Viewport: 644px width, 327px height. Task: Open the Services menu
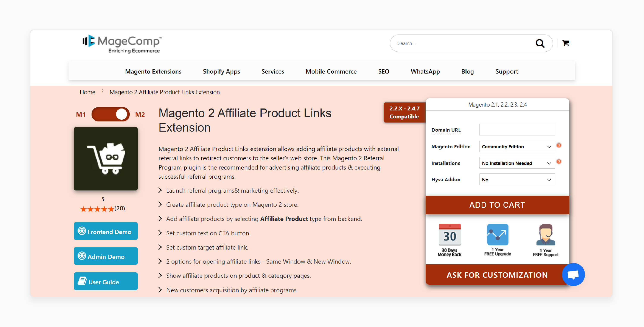click(273, 71)
